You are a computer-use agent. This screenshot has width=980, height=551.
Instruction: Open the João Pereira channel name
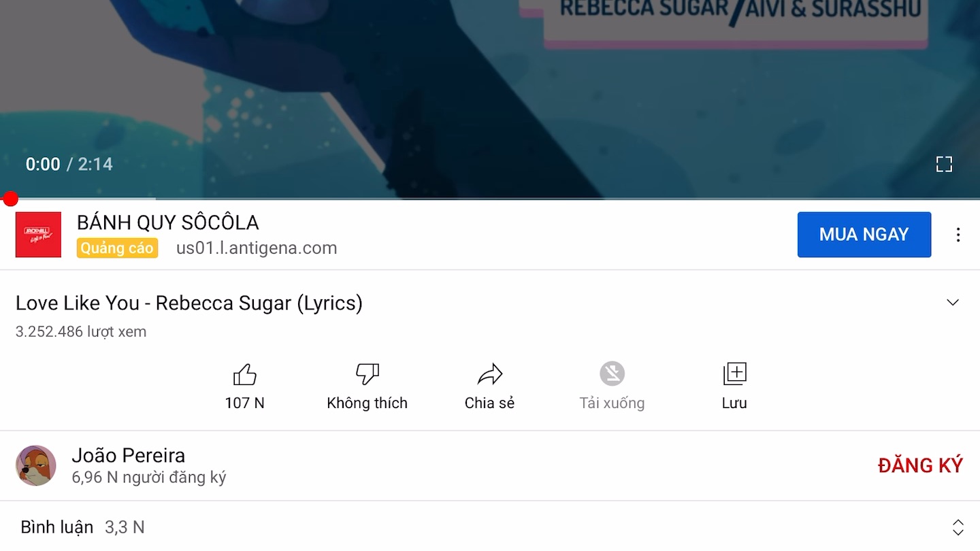click(128, 455)
